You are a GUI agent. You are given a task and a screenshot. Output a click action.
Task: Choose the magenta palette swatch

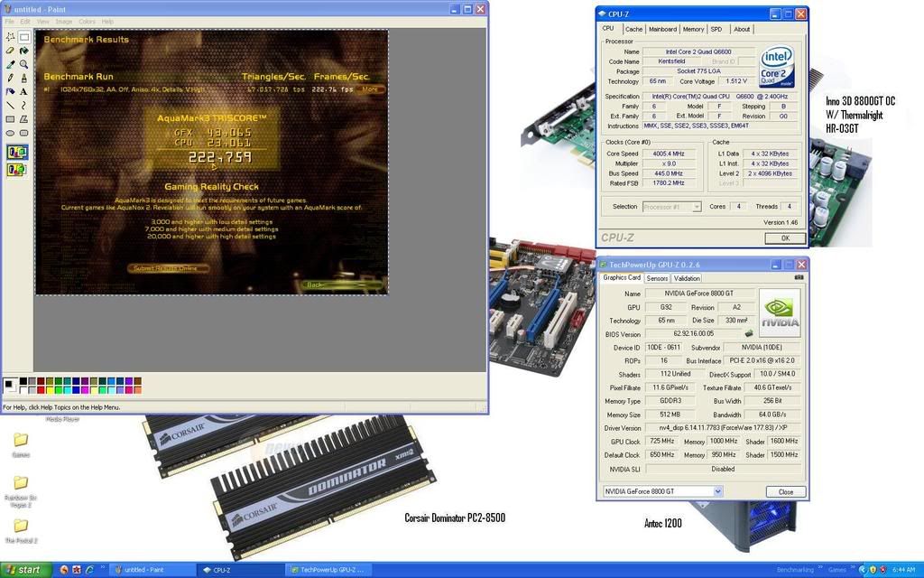(85, 390)
